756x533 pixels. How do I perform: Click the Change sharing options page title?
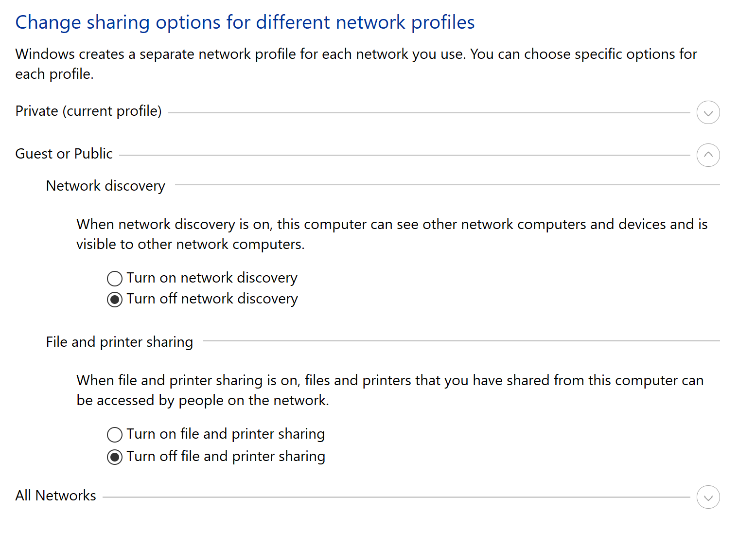click(245, 22)
